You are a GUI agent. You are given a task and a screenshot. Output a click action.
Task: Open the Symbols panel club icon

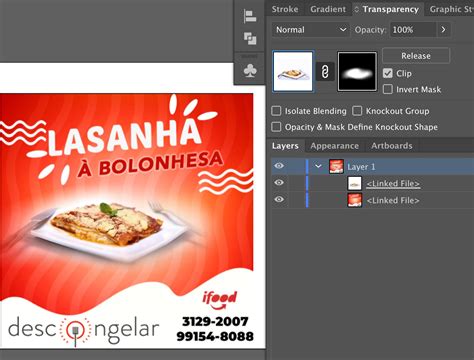click(250, 71)
